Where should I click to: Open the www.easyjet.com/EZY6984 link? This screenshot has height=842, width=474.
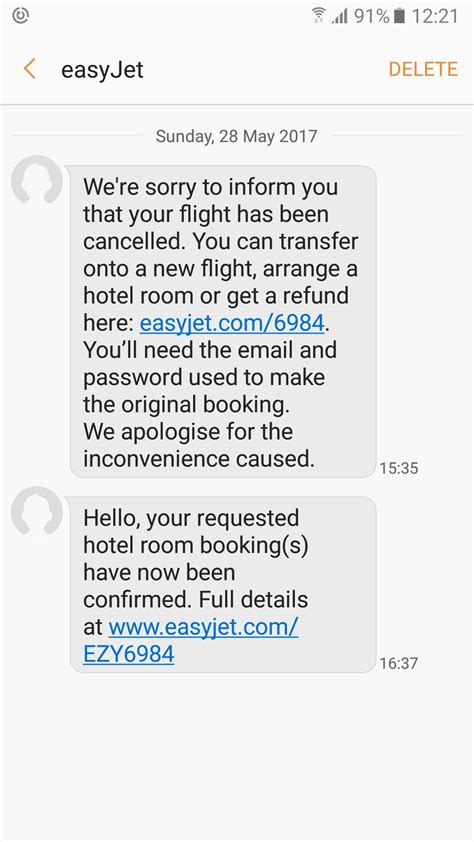click(x=191, y=640)
